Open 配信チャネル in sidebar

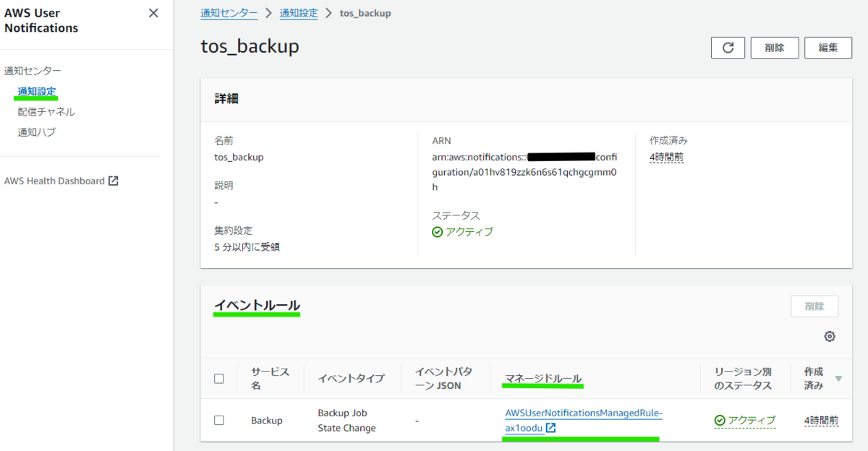click(47, 112)
